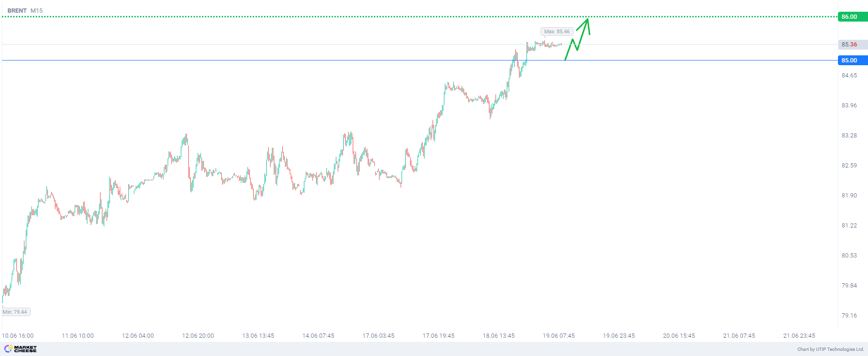
Task: Click the Max: 85.46 label
Action: [x=557, y=31]
